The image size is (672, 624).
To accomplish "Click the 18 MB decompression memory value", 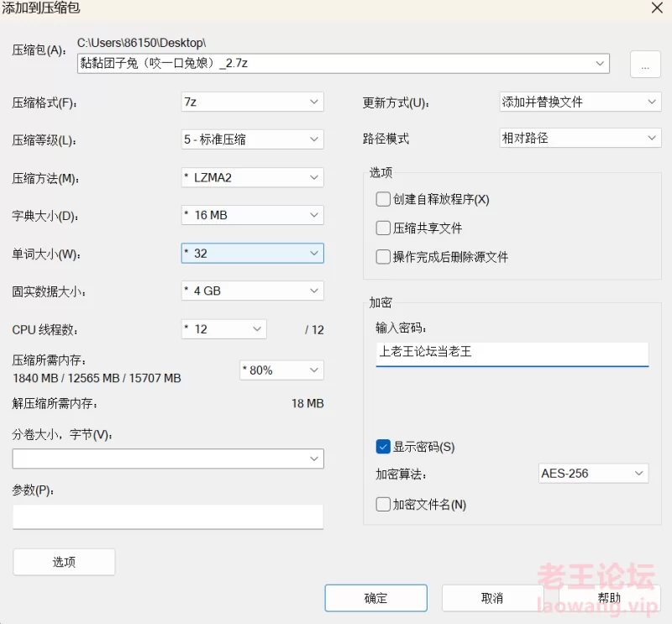I will coord(307,403).
